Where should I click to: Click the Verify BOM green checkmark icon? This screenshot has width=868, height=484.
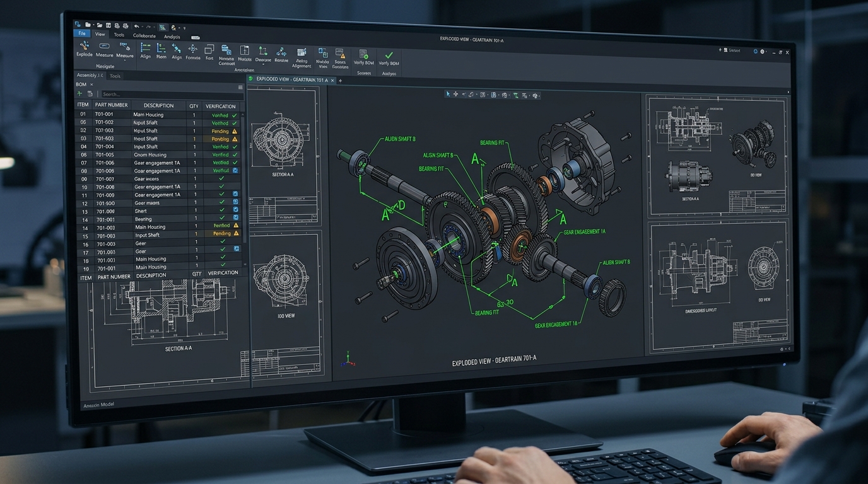(x=389, y=55)
